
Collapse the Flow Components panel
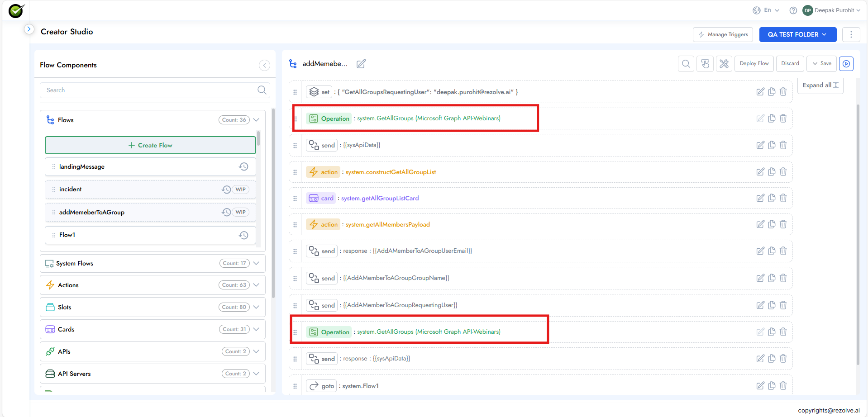click(264, 65)
